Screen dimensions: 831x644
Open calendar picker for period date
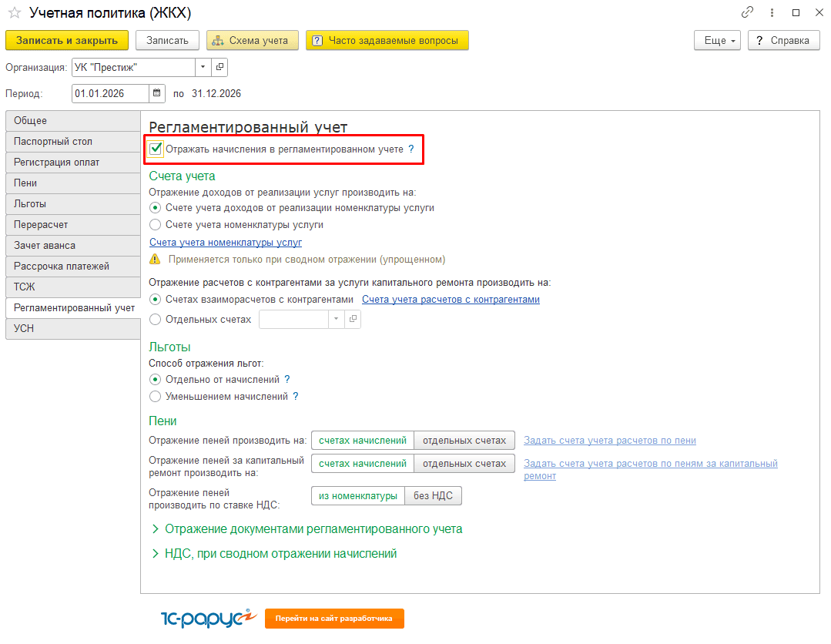point(157,93)
